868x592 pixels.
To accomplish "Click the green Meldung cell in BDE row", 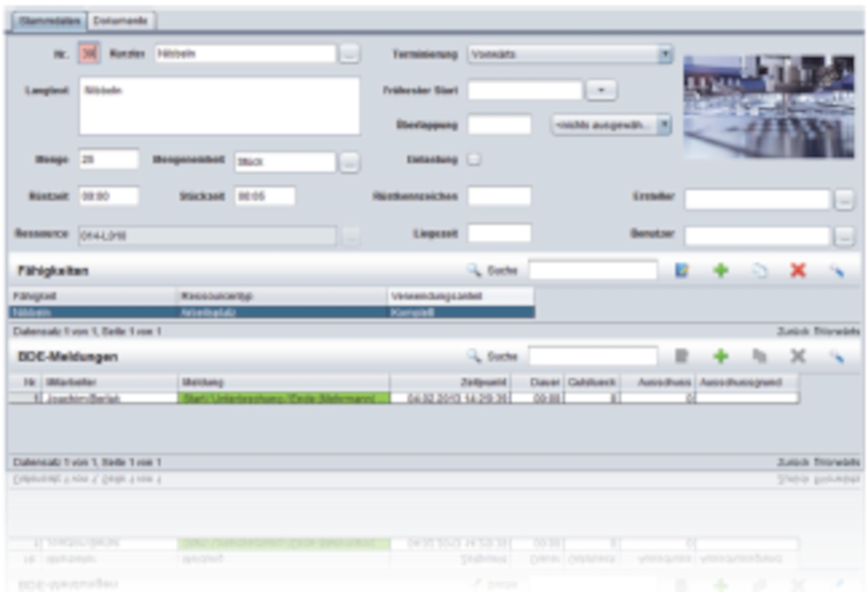I will click(x=284, y=398).
